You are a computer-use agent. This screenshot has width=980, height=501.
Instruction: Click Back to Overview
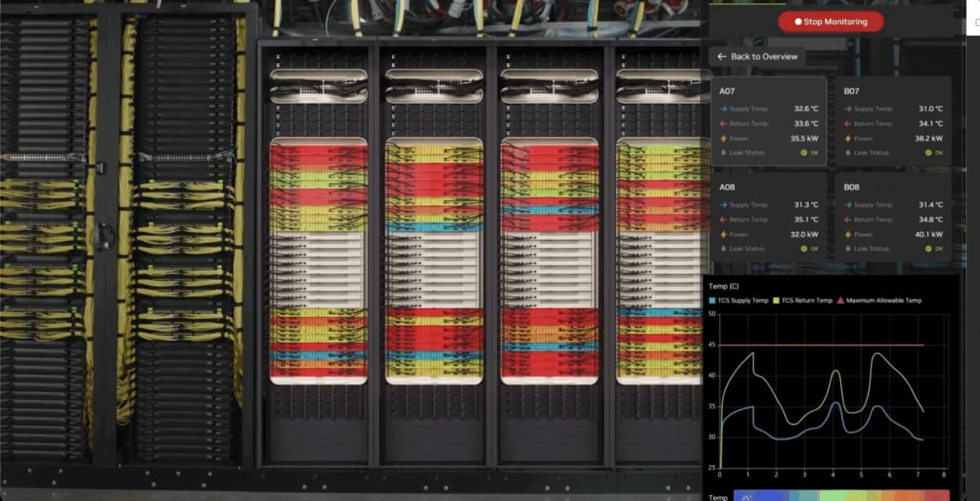[756, 56]
